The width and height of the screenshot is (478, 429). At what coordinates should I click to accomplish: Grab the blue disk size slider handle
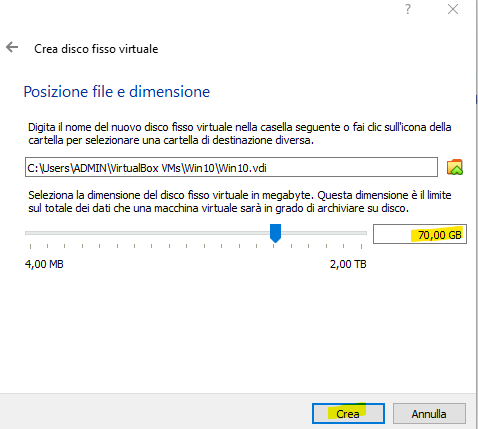coord(275,233)
